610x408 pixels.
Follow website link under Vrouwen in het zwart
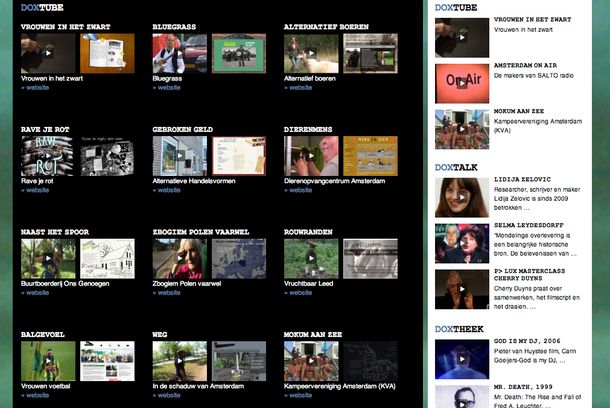(35, 88)
